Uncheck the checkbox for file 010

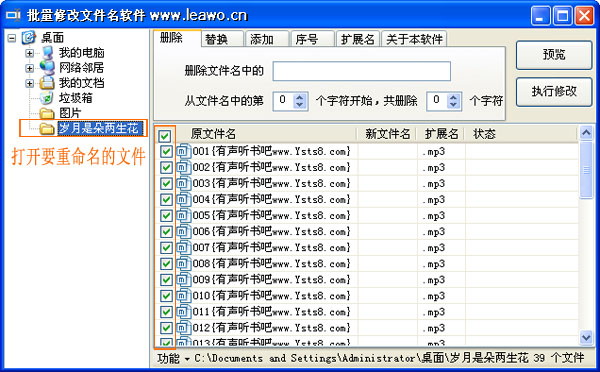click(x=166, y=296)
